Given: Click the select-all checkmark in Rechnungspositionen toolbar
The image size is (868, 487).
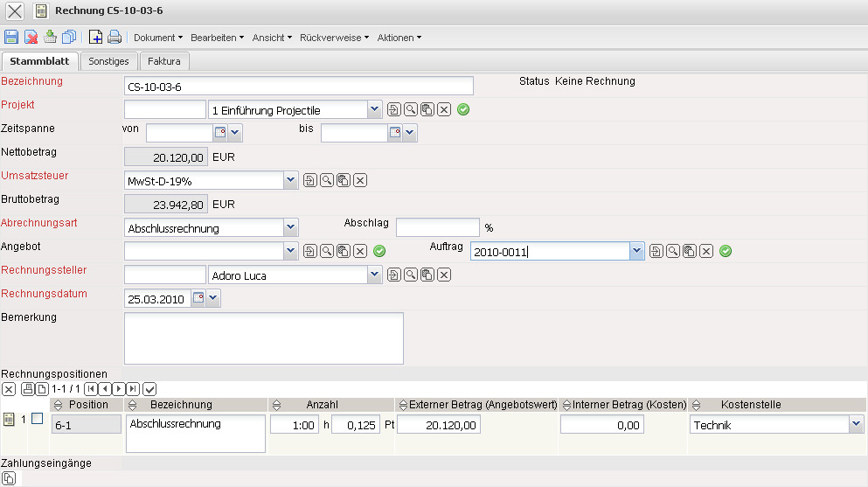Looking at the screenshot, I should tap(149, 388).
